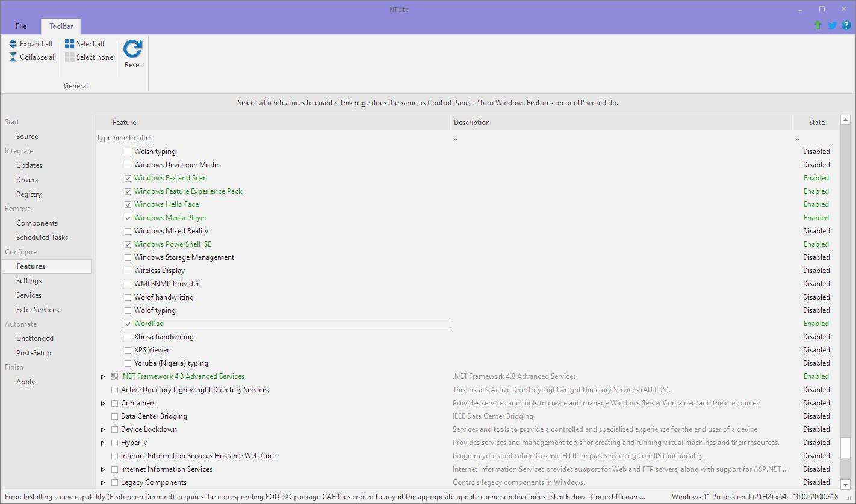Image resolution: width=856 pixels, height=504 pixels.
Task: Click the State column filter field
Action: tap(816, 138)
